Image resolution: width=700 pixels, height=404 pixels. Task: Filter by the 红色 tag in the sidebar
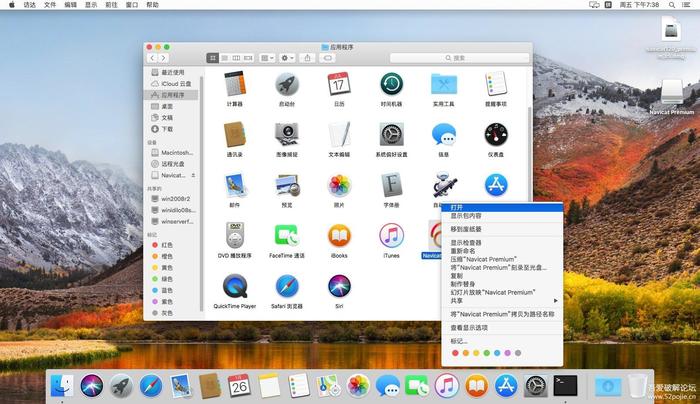[172, 245]
